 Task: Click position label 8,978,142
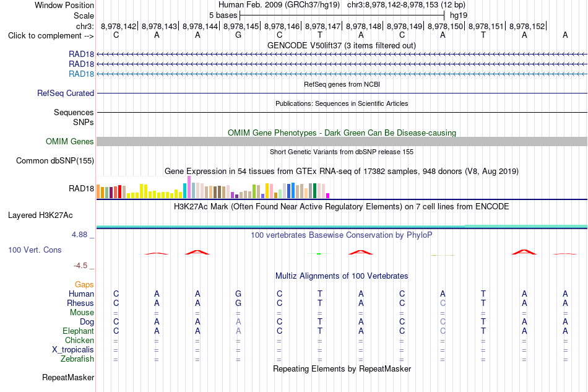(118, 26)
